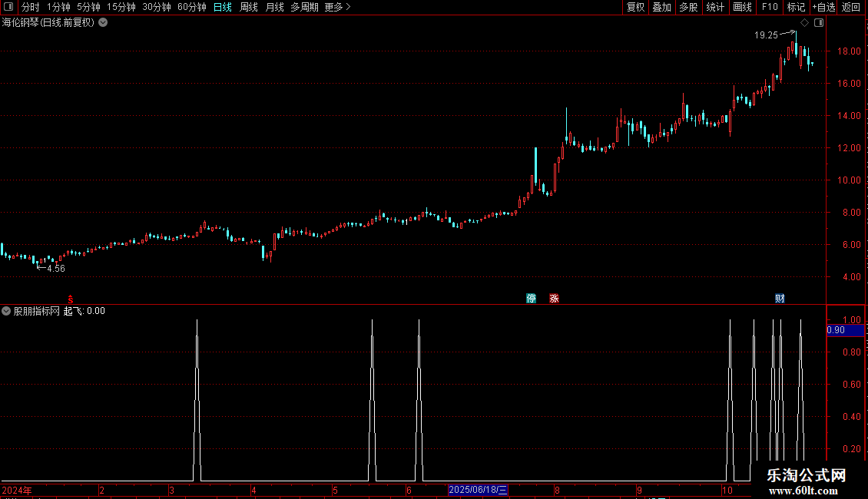The image size is (868, 499).
Task: Click the 2024年 label on time axis
Action: coord(17,490)
